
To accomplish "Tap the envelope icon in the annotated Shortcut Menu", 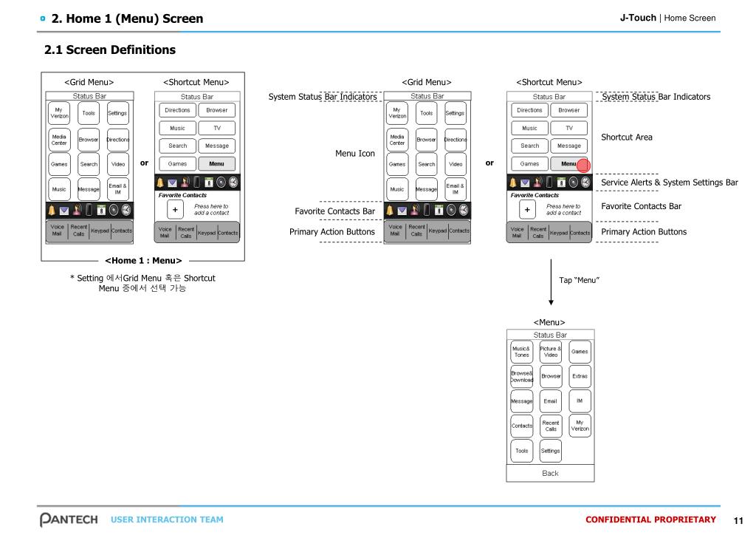I will click(x=525, y=183).
